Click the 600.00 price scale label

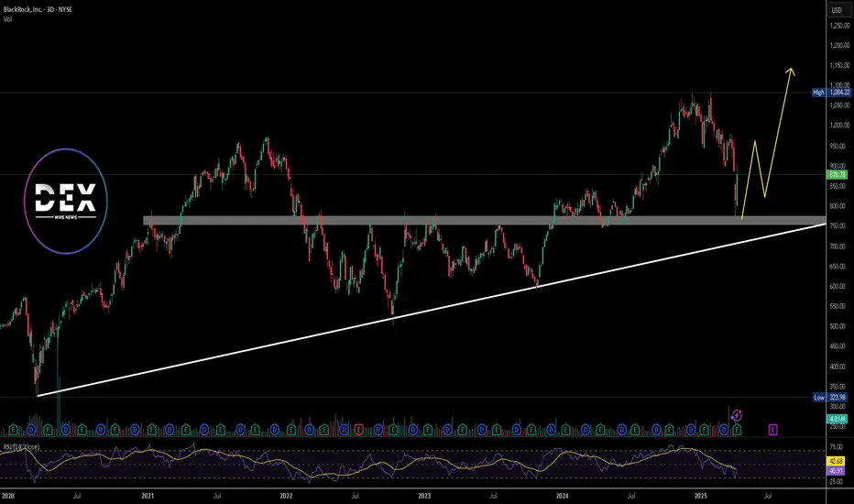point(838,286)
